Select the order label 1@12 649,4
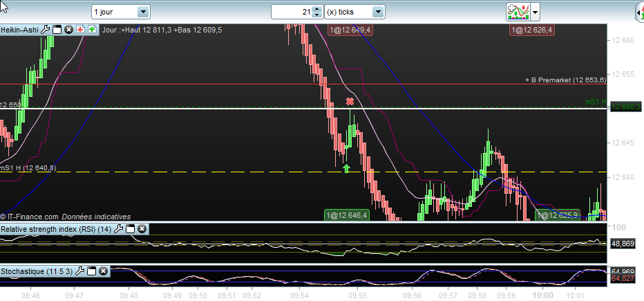The width and height of the screenshot is (644, 301). 350,30
